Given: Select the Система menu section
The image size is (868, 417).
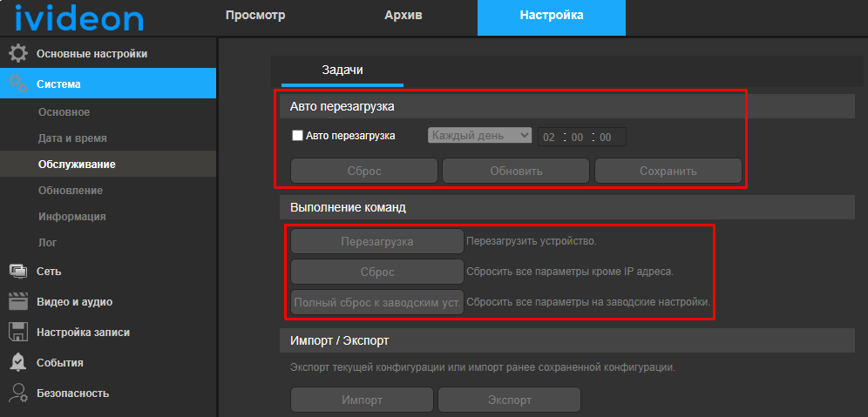Looking at the screenshot, I should coord(108,84).
